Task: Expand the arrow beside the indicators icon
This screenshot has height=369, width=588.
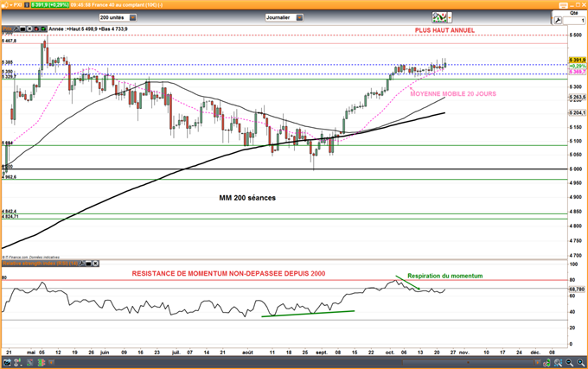Action: point(450,17)
